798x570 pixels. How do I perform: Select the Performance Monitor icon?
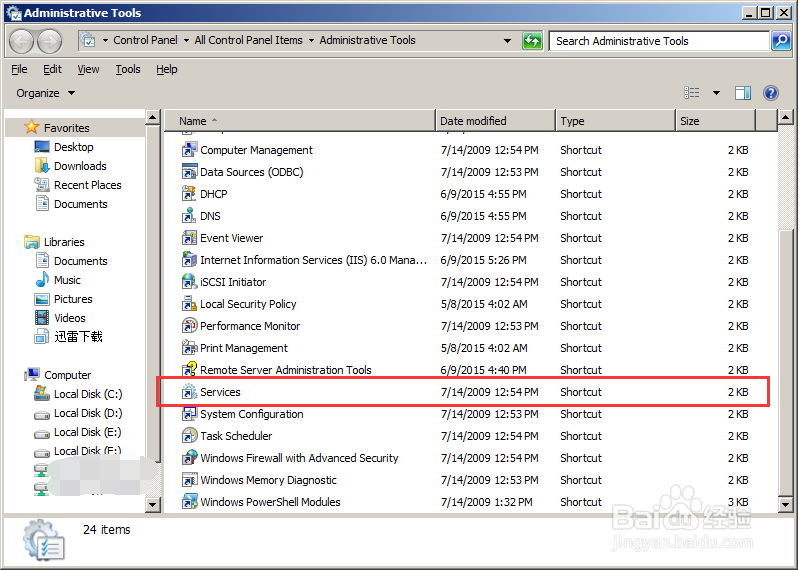(x=189, y=325)
